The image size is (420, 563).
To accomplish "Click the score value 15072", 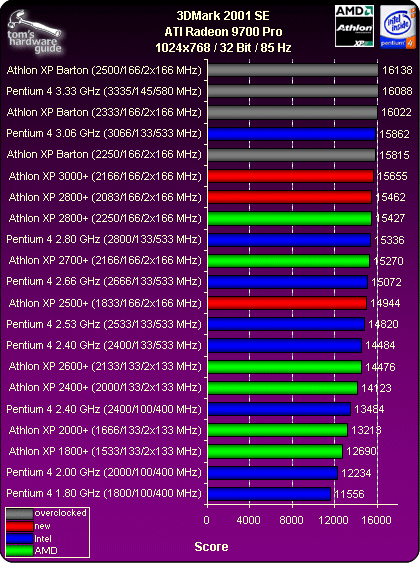I will (386, 282).
